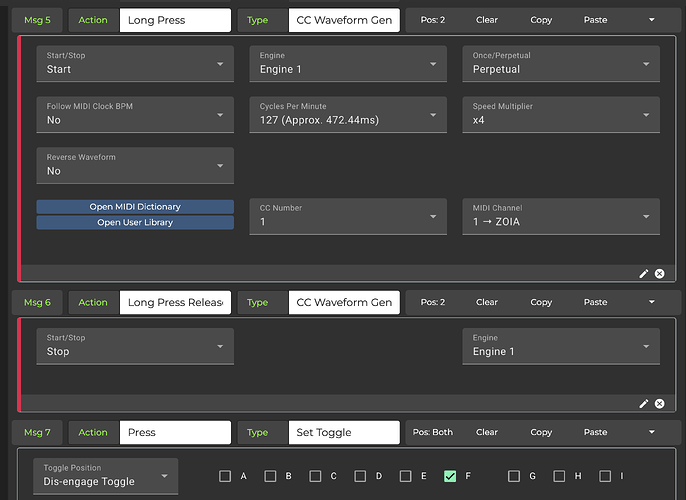
Task: Click the pencil edit icon in Msg 6
Action: 644,403
